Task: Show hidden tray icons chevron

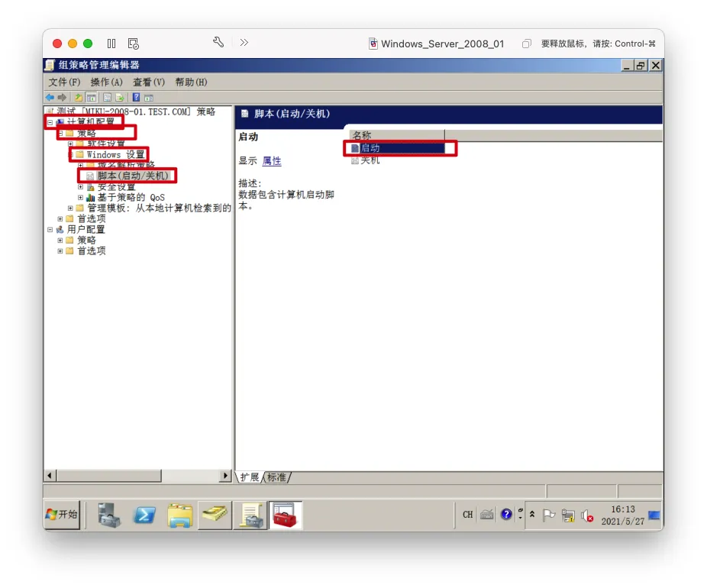Action: tap(532, 514)
